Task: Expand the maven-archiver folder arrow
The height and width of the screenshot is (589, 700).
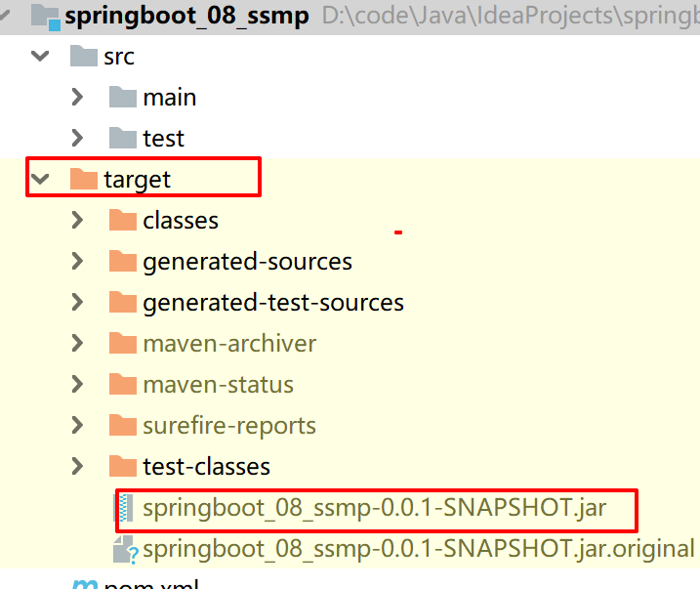Action: click(78, 344)
